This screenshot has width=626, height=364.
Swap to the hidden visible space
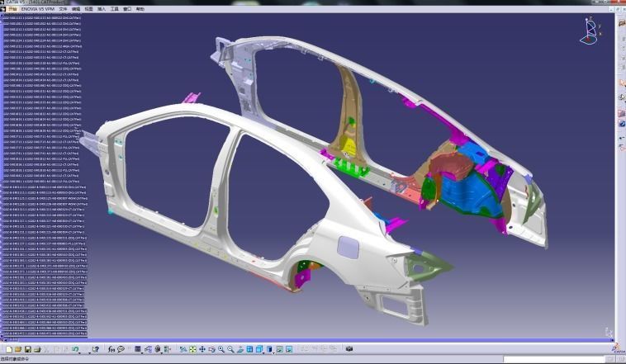pos(289,349)
